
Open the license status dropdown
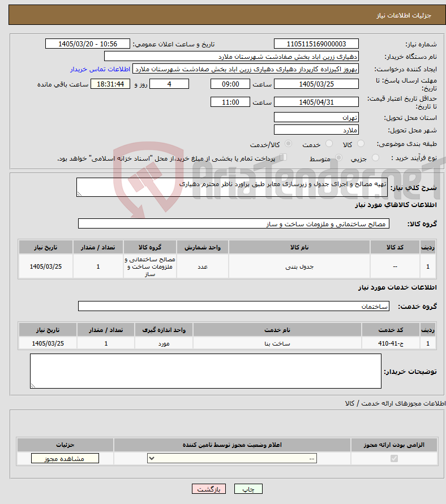(x=232, y=458)
